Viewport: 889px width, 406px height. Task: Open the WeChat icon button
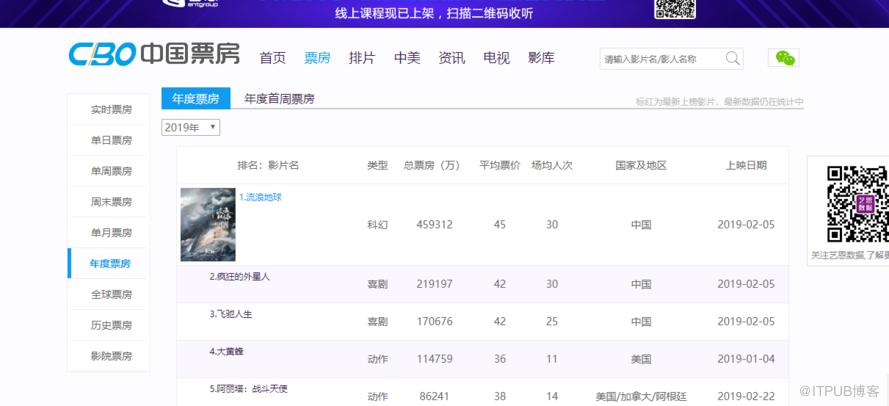coord(784,58)
